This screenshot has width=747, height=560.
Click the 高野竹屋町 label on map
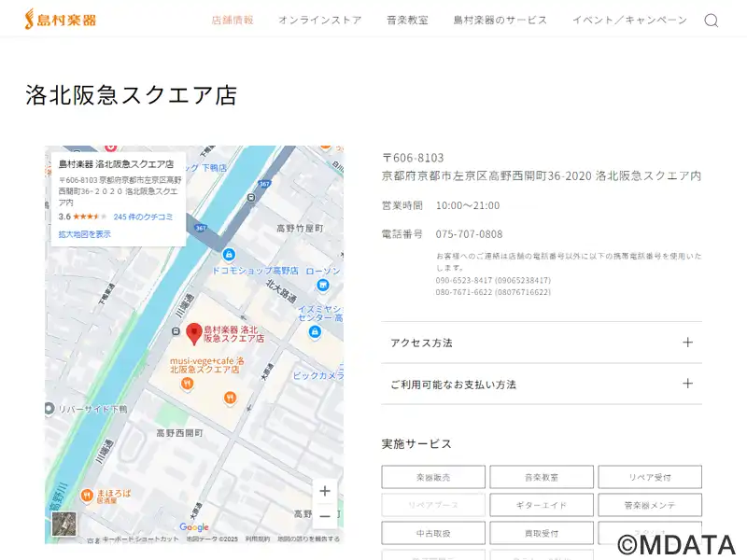(300, 229)
